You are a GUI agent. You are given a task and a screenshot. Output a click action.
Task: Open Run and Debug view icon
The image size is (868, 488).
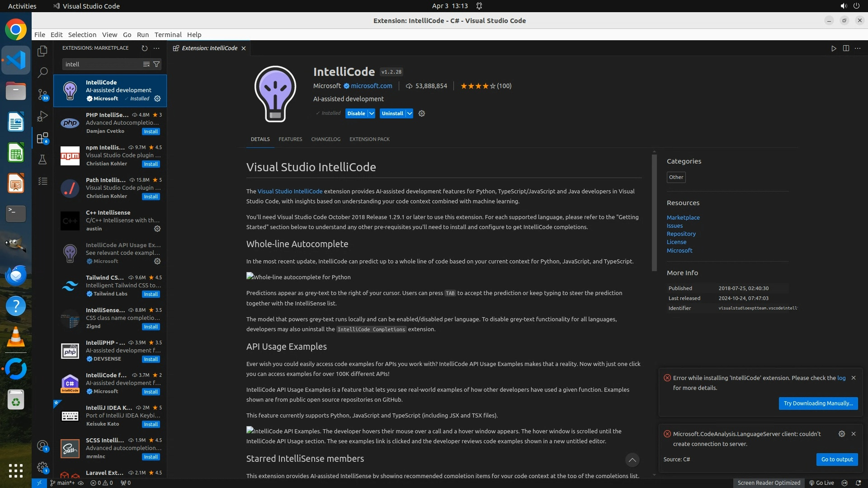coord(42,116)
